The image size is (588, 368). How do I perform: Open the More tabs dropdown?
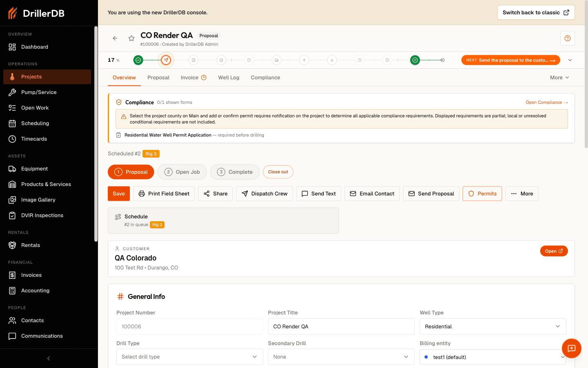pyautogui.click(x=559, y=78)
